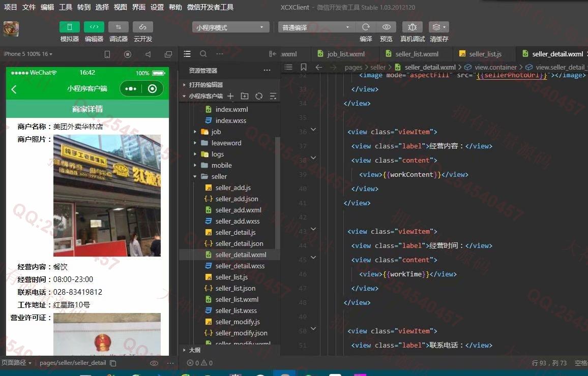The height and width of the screenshot is (376, 588).
Task: Click the collapse all folders icon
Action: (x=273, y=96)
